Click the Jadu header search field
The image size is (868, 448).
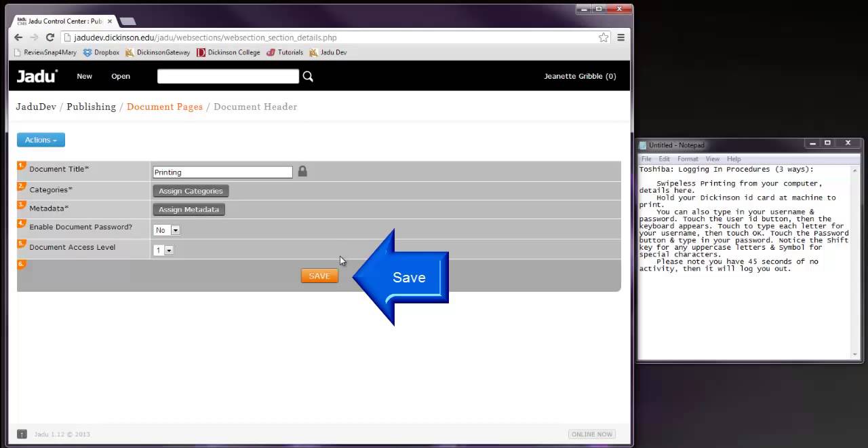(x=228, y=76)
